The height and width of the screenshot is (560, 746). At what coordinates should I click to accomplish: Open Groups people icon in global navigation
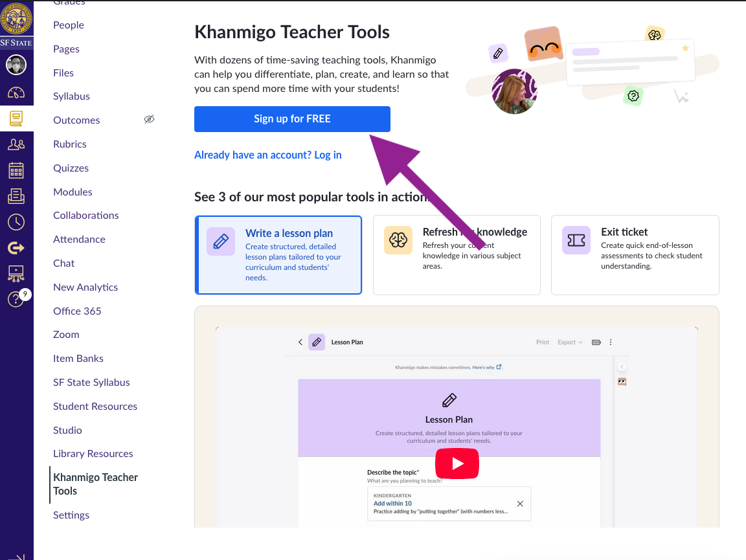16,144
